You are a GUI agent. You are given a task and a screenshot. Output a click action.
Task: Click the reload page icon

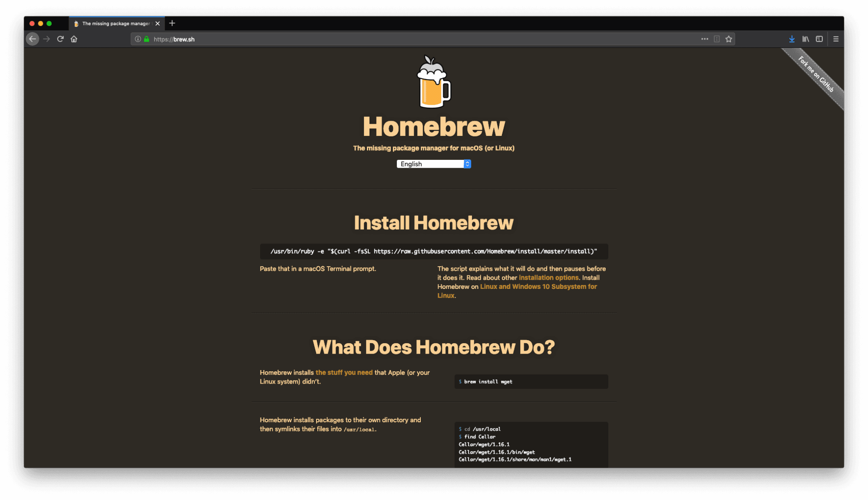60,39
